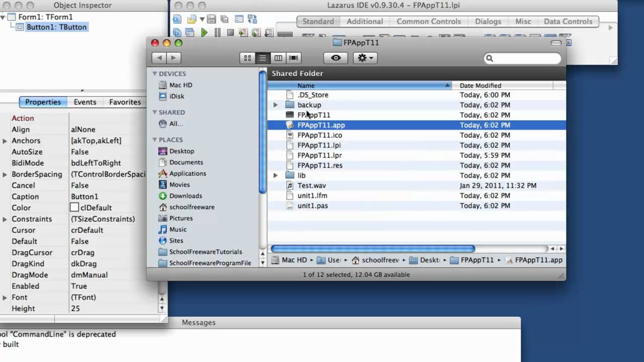Open Additional component palette tab
Image resolution: width=644 pixels, height=362 pixels.
click(365, 22)
